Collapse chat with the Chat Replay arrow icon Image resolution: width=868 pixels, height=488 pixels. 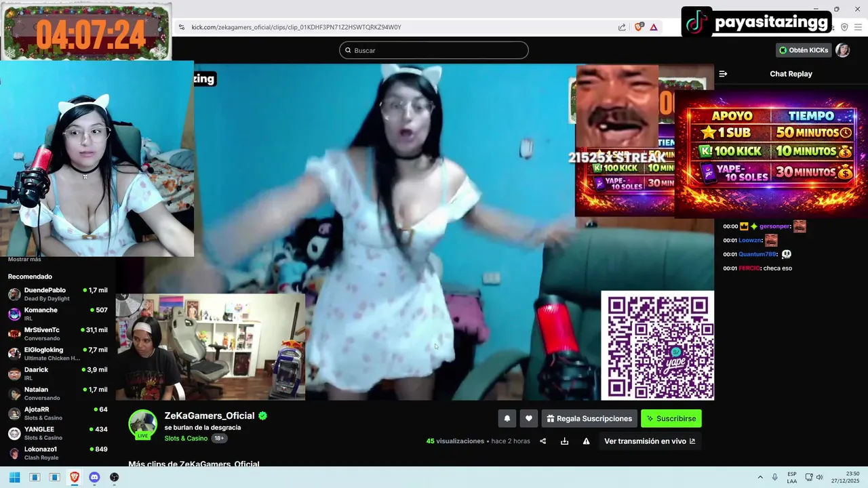coord(723,74)
